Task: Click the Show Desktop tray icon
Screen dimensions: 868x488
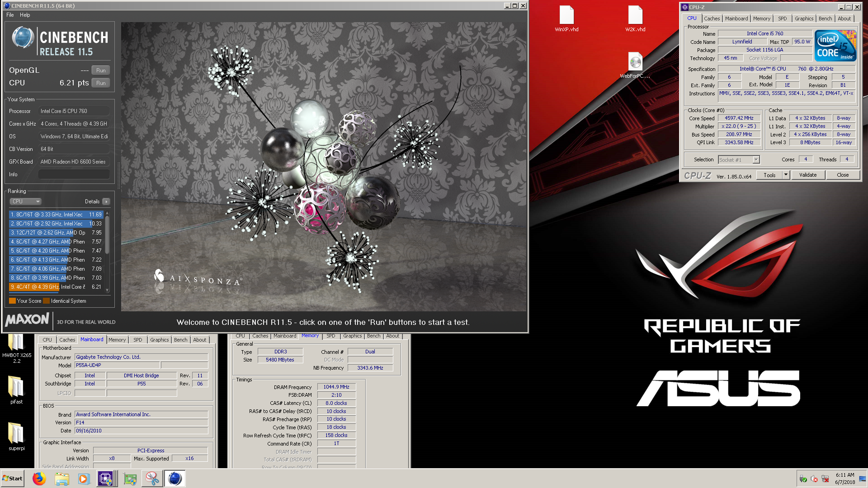Action: point(863,479)
